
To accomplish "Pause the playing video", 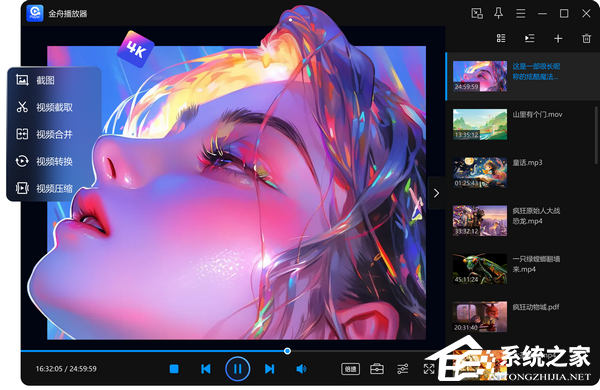I will click(238, 369).
